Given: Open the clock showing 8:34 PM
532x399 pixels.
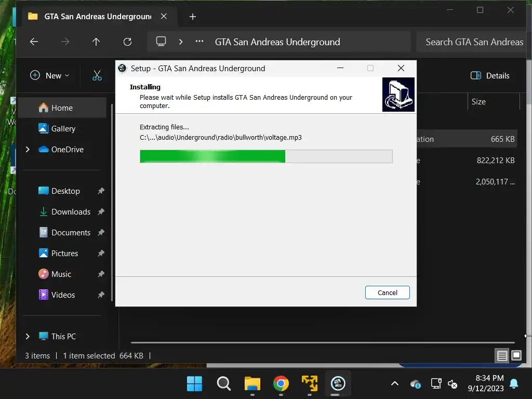Looking at the screenshot, I should click(x=486, y=383).
